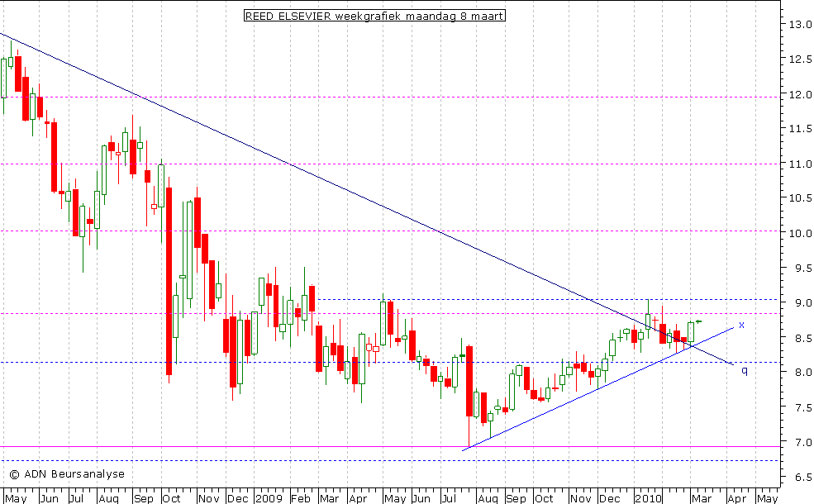Click the ADN Beursanalyse copyright text
This screenshot has width=814, height=504.
click(x=67, y=474)
